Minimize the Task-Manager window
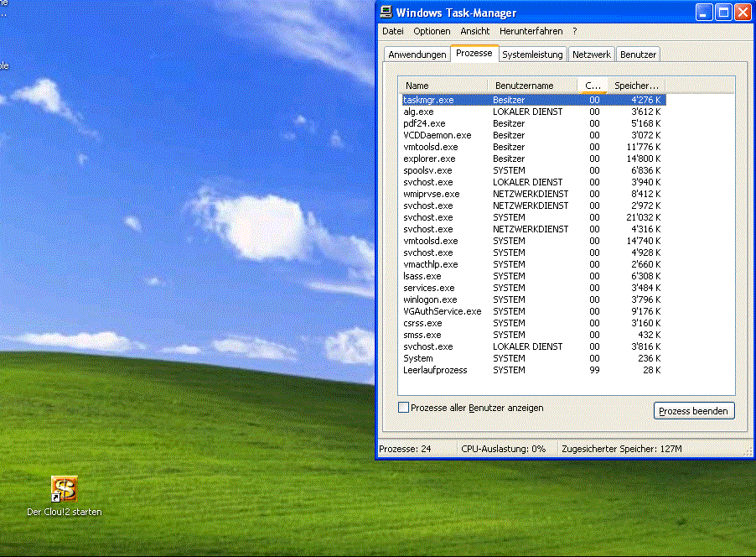Viewport: 756px width, 557px height. click(x=703, y=13)
